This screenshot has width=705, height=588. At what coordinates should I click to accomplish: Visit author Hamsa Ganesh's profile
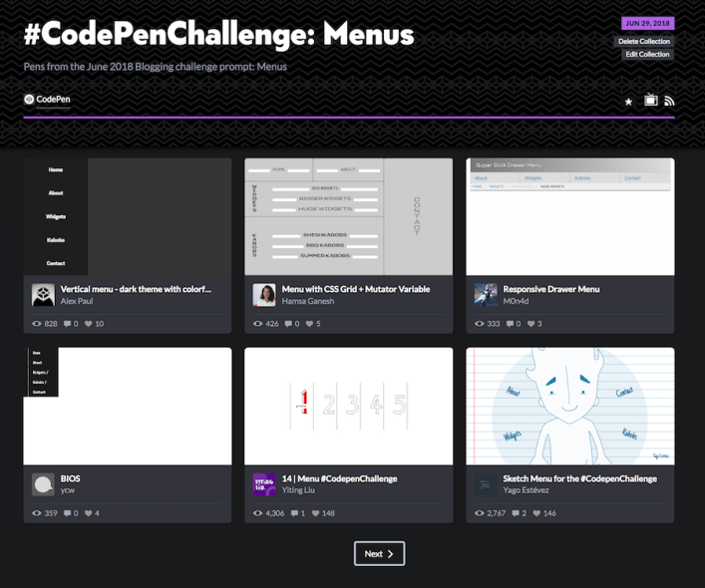pyautogui.click(x=308, y=301)
